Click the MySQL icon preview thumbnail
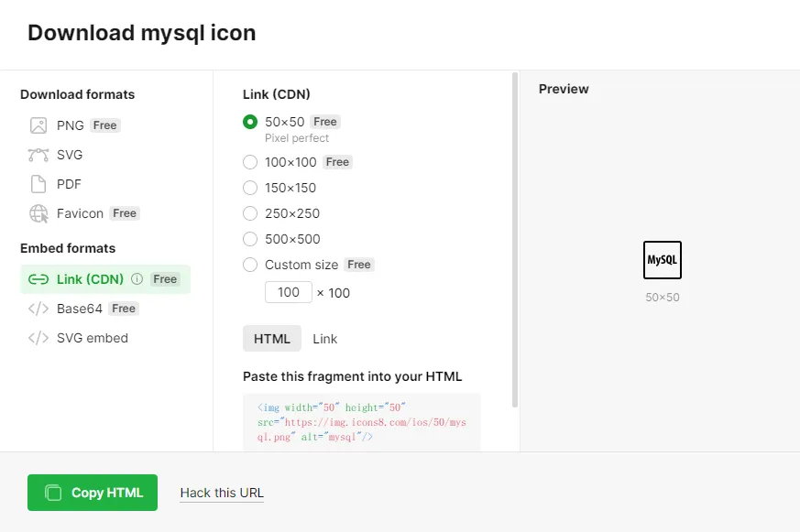This screenshot has height=532, width=800. [663, 260]
